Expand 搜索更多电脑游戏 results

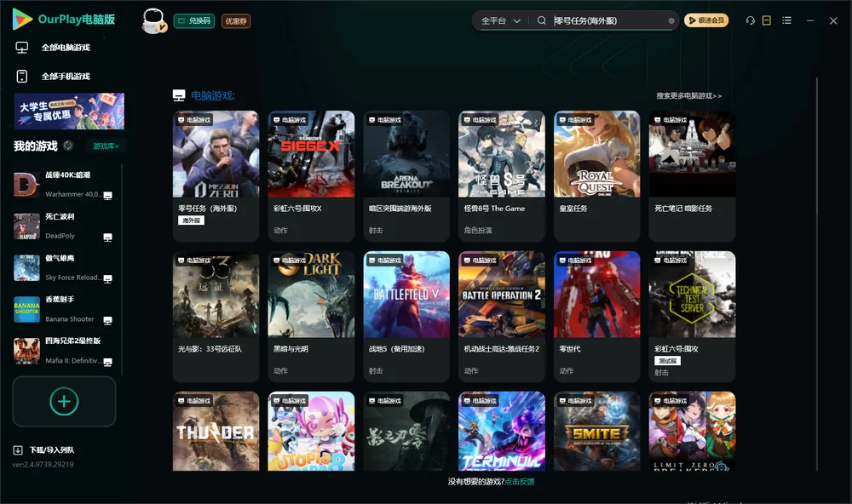tap(688, 95)
